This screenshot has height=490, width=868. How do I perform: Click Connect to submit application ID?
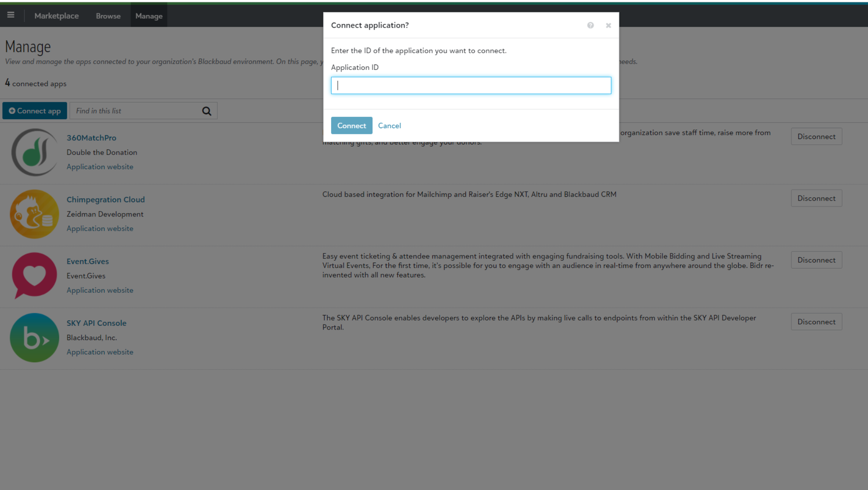click(x=352, y=125)
